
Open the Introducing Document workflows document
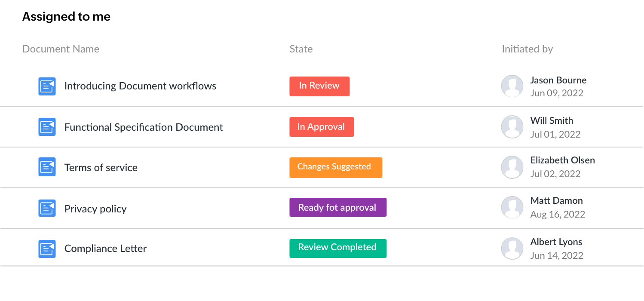pyautogui.click(x=140, y=86)
